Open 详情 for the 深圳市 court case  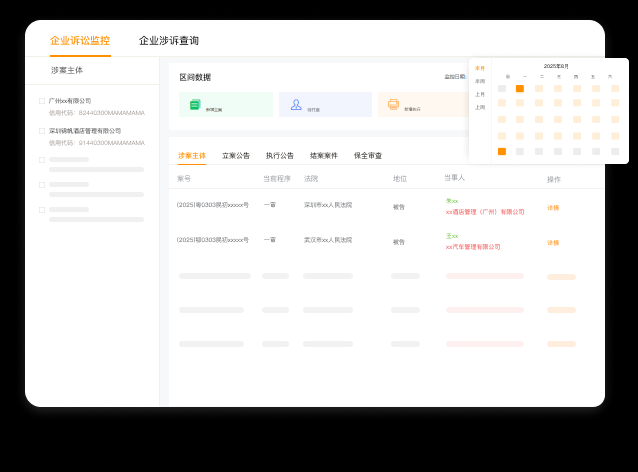tap(553, 208)
